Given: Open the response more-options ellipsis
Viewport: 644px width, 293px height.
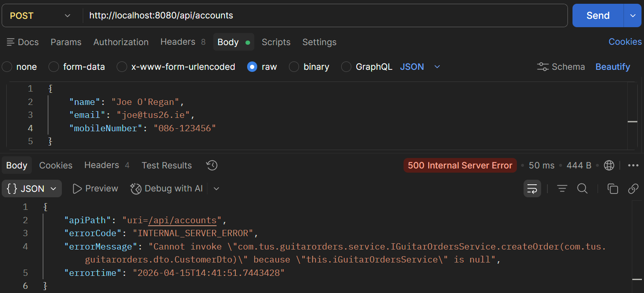Looking at the screenshot, I should click(x=633, y=166).
